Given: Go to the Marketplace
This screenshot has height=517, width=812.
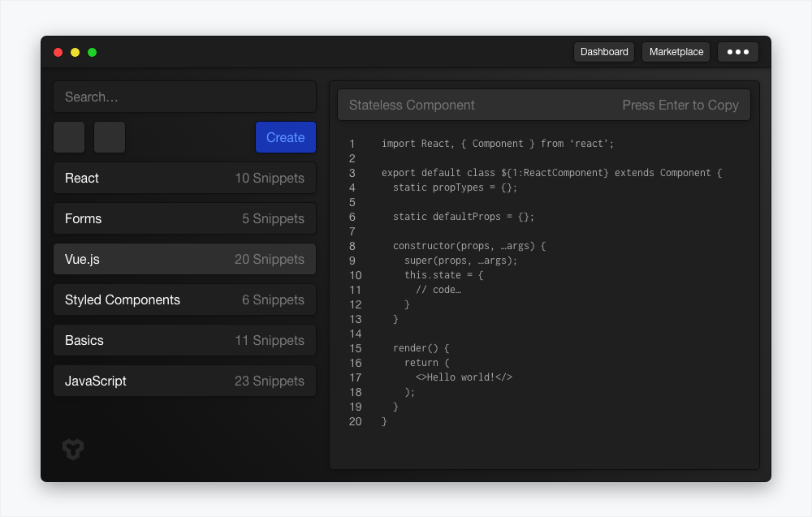Looking at the screenshot, I should [676, 52].
